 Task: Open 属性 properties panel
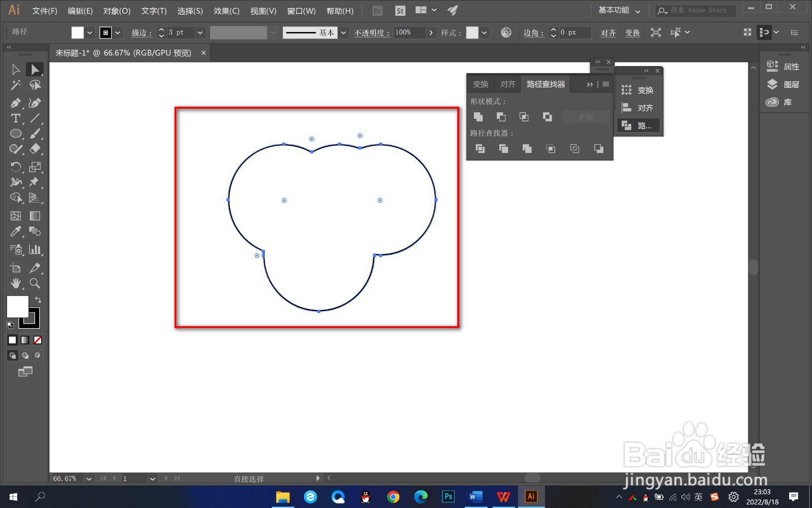point(783,67)
